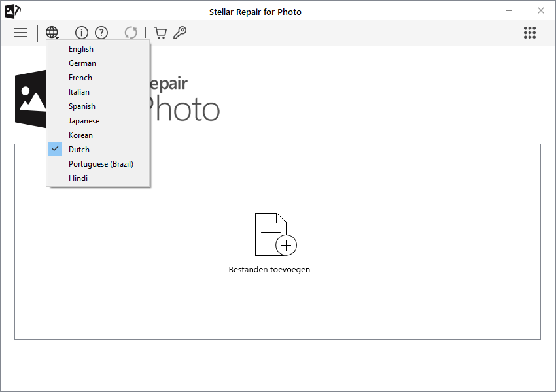
Task: Click the checked Dutch language item
Action: point(79,150)
